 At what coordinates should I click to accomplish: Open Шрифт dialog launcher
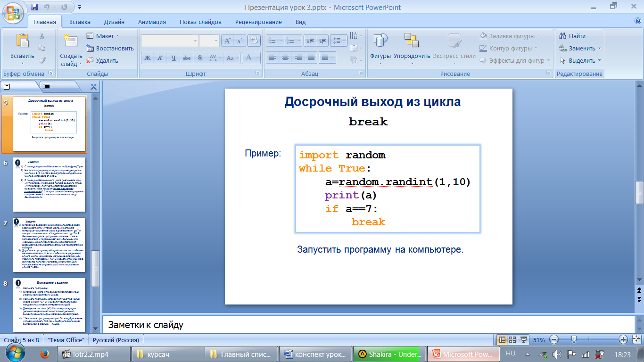tap(257, 74)
